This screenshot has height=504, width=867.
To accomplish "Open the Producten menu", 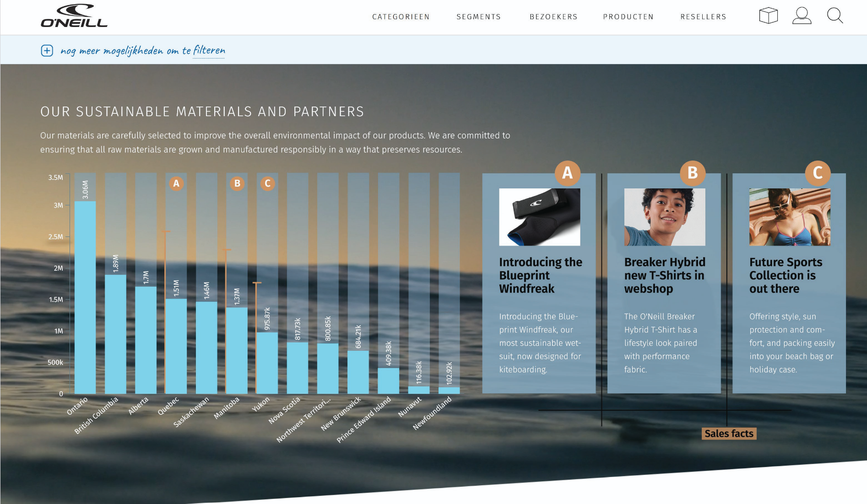I will (x=628, y=17).
